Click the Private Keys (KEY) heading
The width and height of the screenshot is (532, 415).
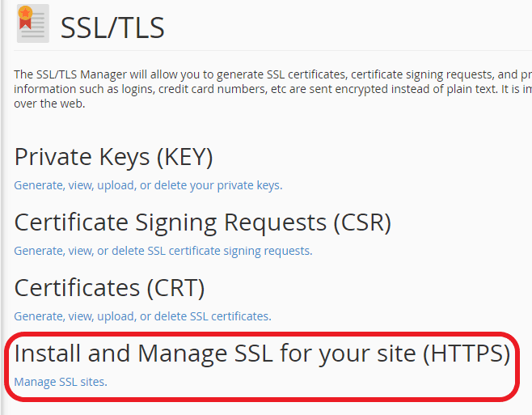coord(113,157)
